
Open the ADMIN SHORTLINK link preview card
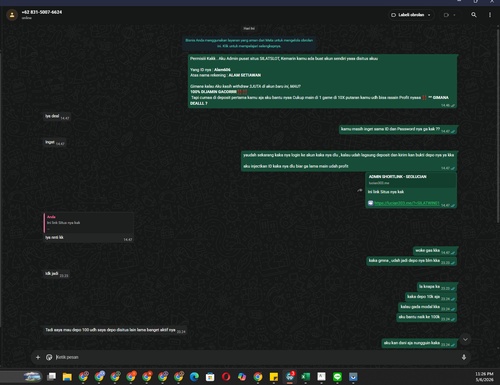tap(411, 180)
